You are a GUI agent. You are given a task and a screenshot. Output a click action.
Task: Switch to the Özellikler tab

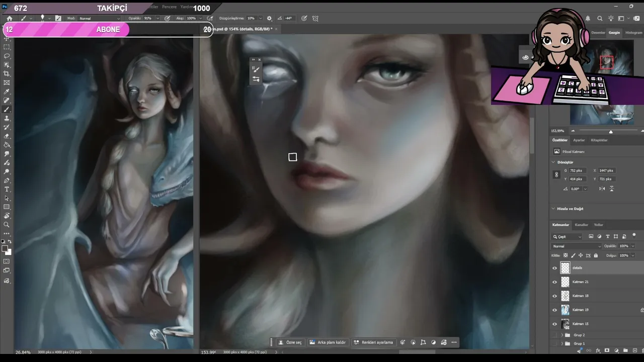(x=560, y=140)
